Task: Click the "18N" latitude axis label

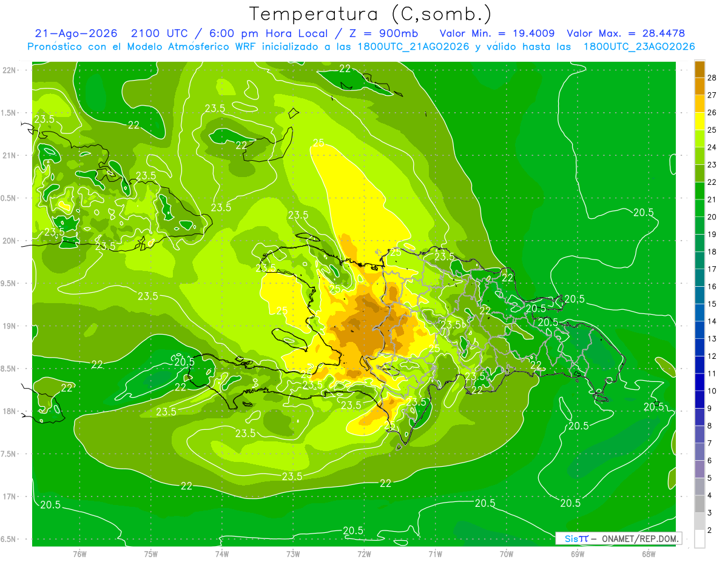Action: tap(10, 411)
